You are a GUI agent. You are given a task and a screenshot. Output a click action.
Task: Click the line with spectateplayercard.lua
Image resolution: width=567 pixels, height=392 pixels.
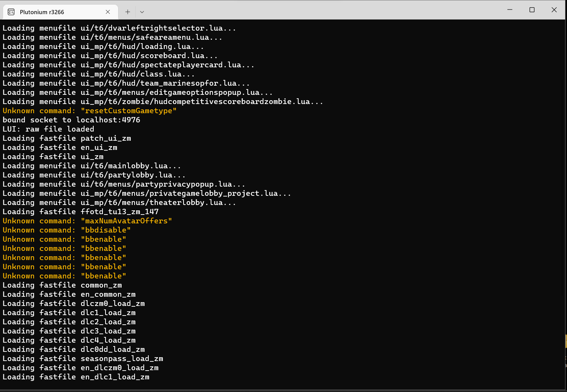pos(128,65)
